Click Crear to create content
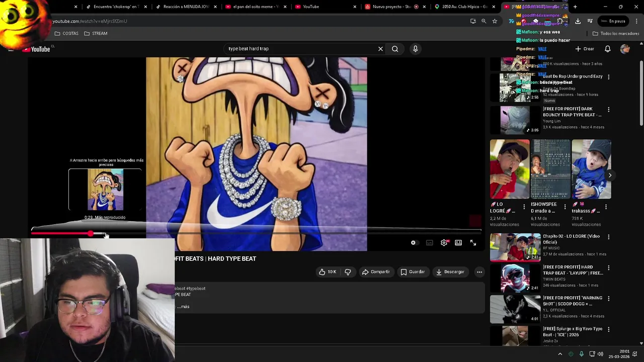Screen dimensions: 644x362 (585, 49)
